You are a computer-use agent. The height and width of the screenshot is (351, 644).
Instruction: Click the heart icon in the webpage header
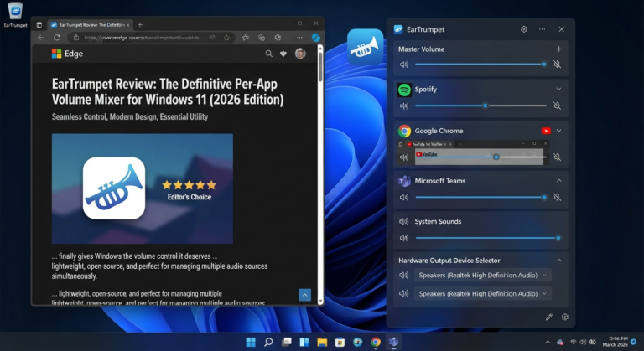point(283,54)
